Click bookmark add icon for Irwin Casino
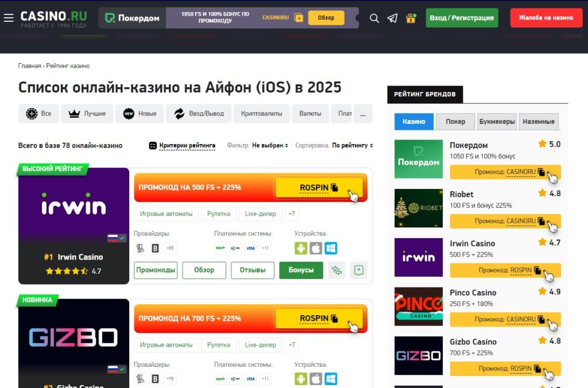 pyautogui.click(x=359, y=270)
